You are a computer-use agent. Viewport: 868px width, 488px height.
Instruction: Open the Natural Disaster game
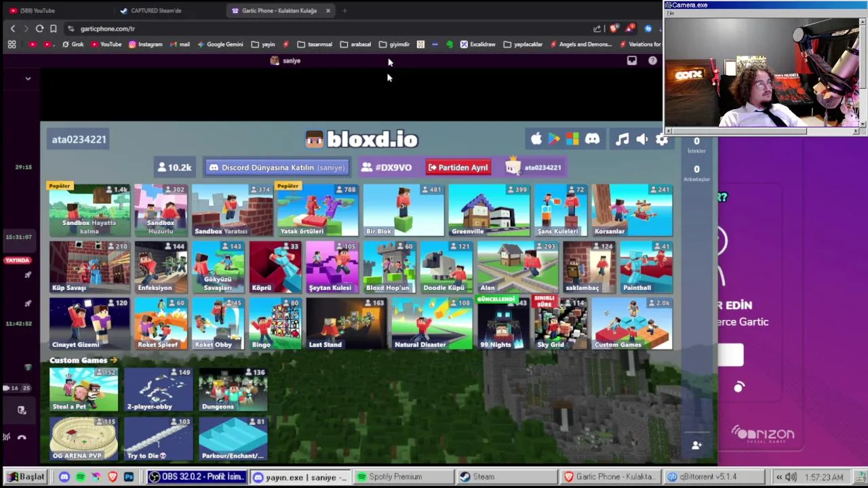pos(431,323)
